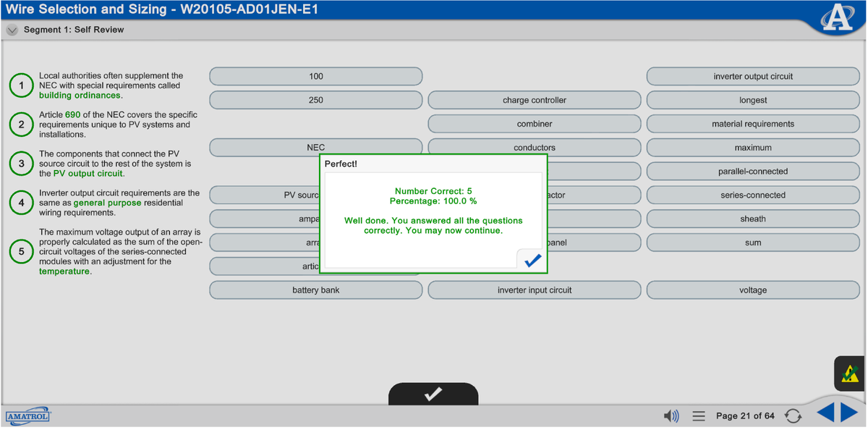Select the 'longest' tile
The width and height of the screenshot is (868, 430).
click(753, 100)
